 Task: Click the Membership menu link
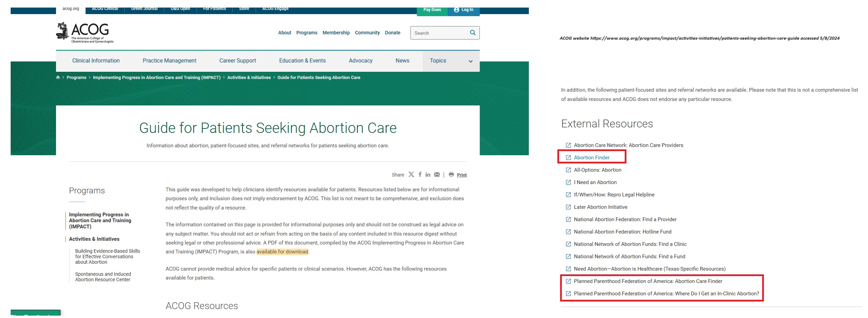[336, 33]
